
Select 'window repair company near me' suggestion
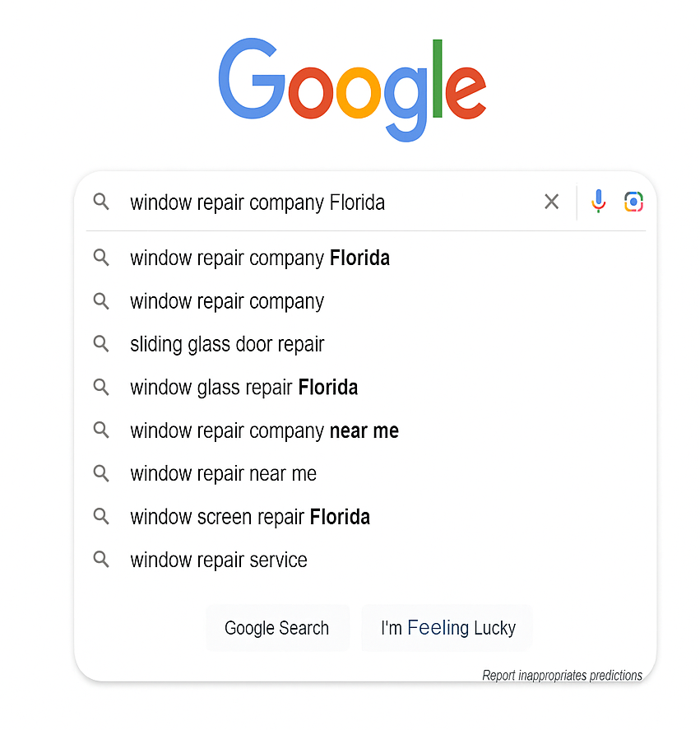264,430
